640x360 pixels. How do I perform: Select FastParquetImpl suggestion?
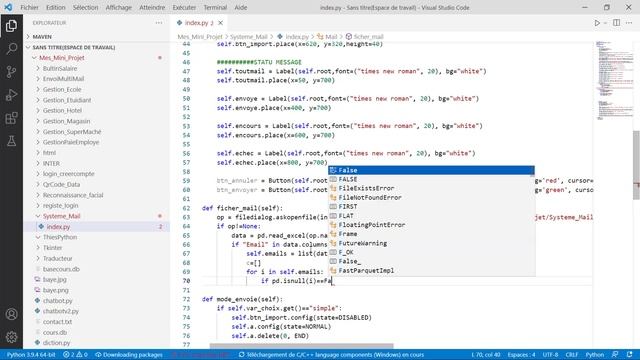(431, 271)
